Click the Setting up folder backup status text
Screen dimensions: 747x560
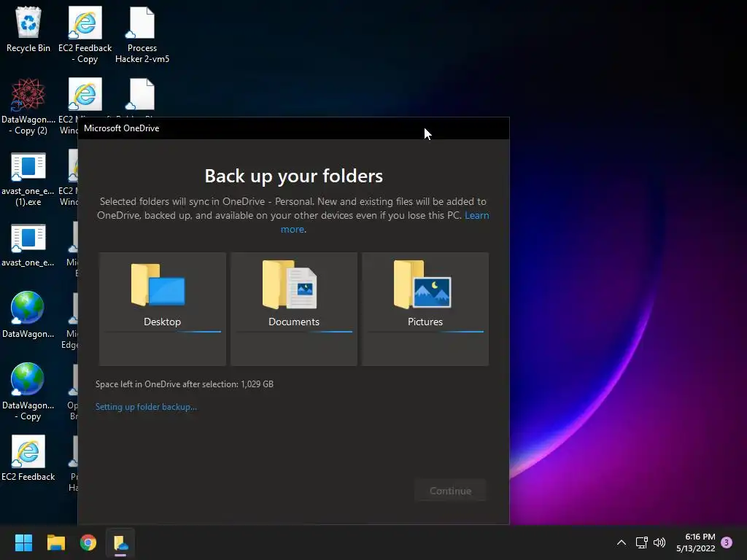click(x=146, y=407)
